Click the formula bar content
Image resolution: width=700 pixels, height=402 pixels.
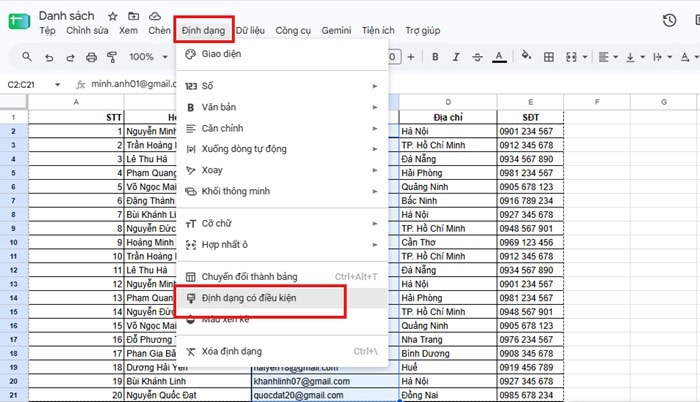pos(133,84)
